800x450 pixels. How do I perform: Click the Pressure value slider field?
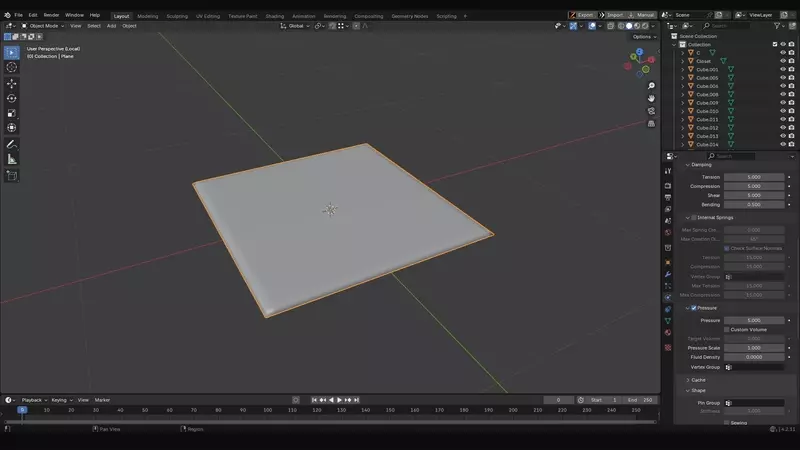[754, 320]
